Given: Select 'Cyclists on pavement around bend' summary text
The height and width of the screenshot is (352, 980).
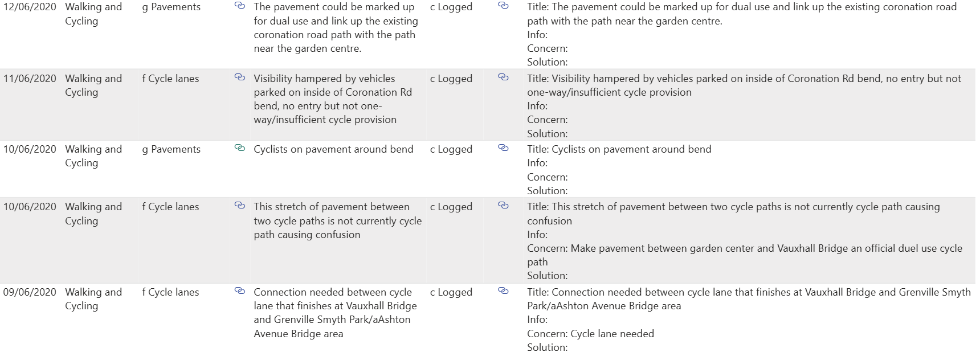Looking at the screenshot, I should [x=333, y=149].
